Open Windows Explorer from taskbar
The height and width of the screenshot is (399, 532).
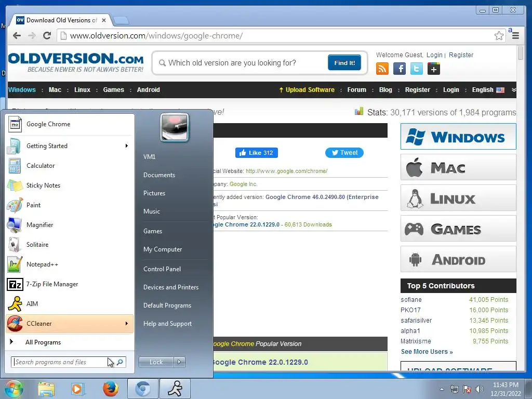(x=46, y=389)
